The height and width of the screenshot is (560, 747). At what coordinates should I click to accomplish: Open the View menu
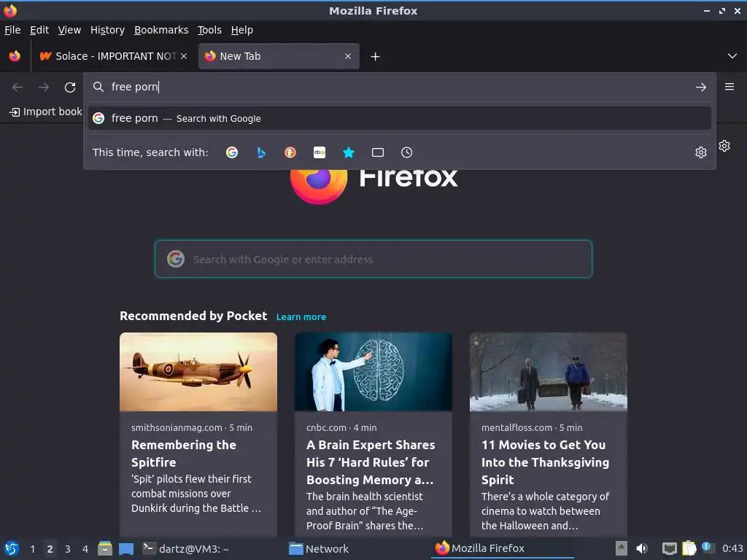(x=69, y=30)
